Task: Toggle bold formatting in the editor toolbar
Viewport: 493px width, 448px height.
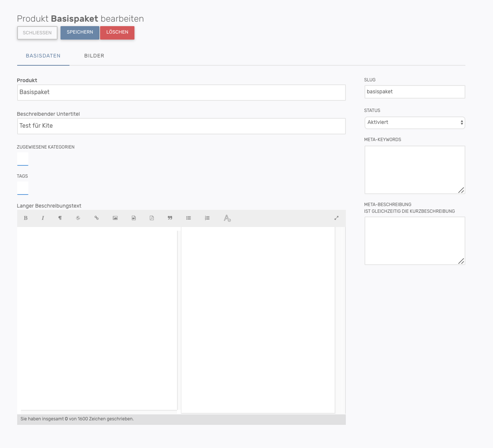Action: [x=26, y=218]
